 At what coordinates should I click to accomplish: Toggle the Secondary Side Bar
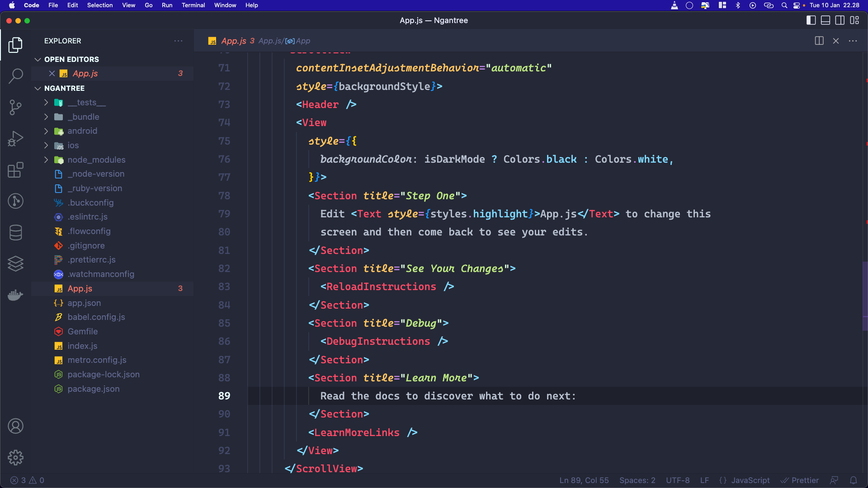[x=840, y=20]
